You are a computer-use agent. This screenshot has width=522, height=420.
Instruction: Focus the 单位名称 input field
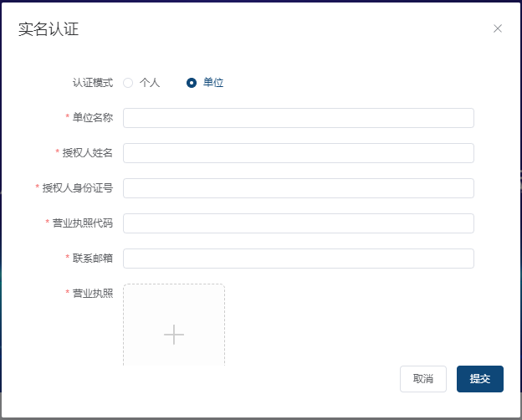(x=298, y=118)
